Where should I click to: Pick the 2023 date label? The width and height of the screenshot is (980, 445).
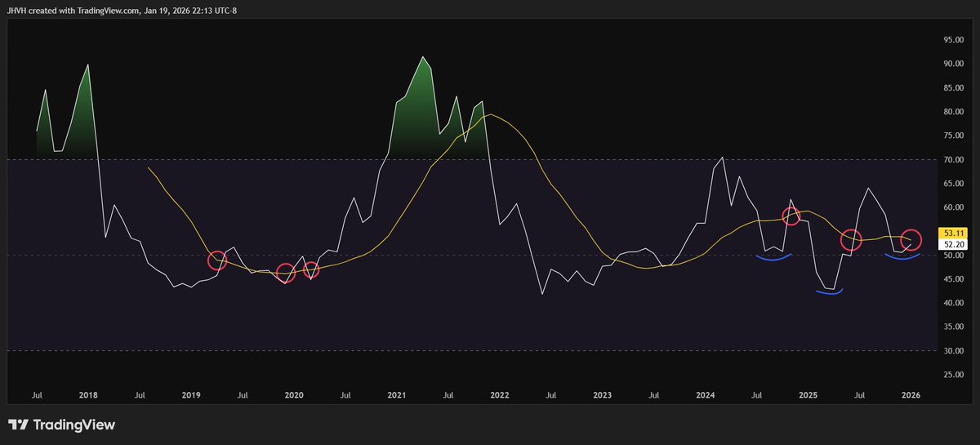point(603,395)
